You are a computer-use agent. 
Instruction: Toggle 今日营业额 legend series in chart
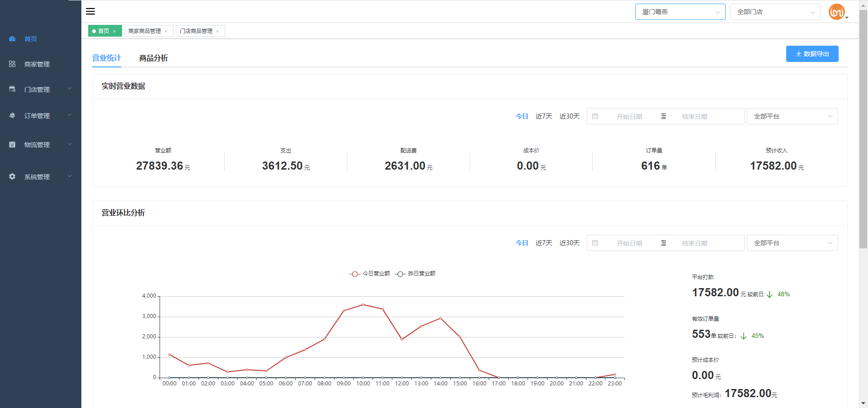click(x=369, y=274)
